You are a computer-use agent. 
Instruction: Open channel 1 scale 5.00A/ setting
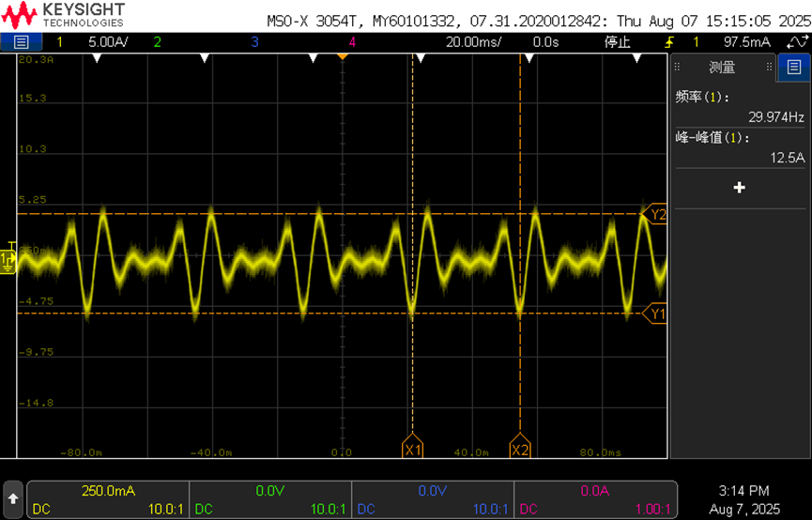click(108, 42)
